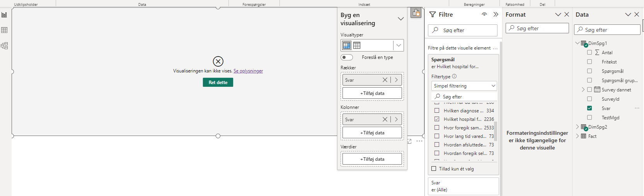Open the Se oplysninger link
The image size is (644, 196).
[248, 71]
